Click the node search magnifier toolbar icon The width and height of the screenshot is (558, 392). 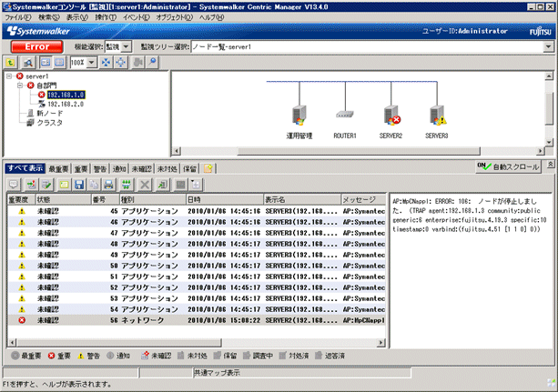pos(28,63)
